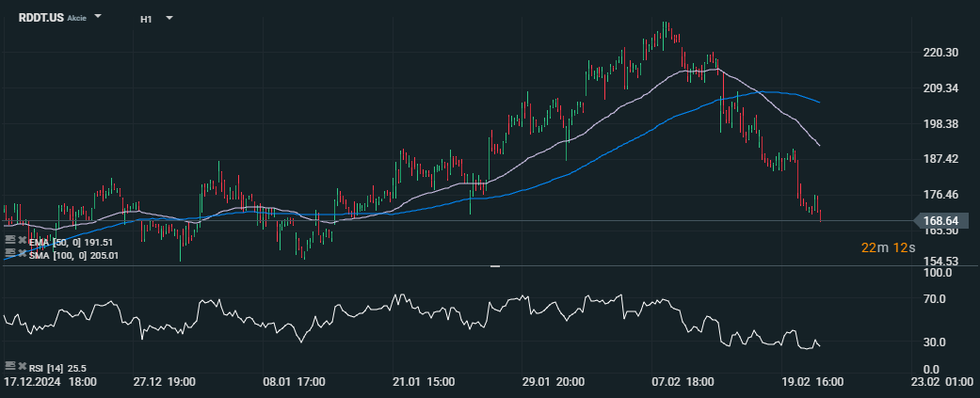Expand the H1 timeframe dropdown arrow
This screenshot has width=980, height=398.
pos(169,18)
